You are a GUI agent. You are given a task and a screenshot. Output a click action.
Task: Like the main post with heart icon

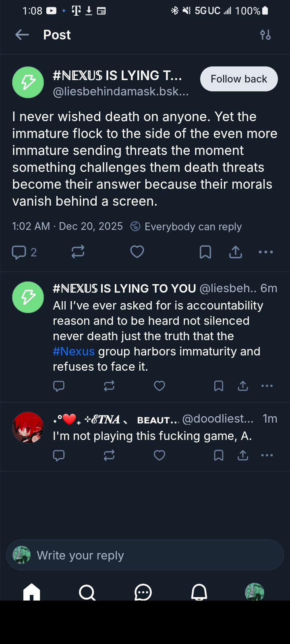[137, 252]
